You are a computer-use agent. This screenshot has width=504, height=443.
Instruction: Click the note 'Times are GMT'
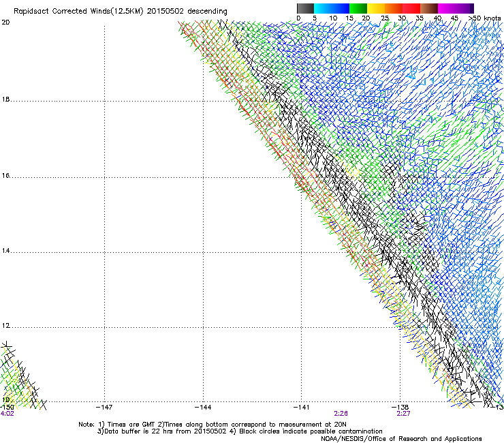[131, 425]
